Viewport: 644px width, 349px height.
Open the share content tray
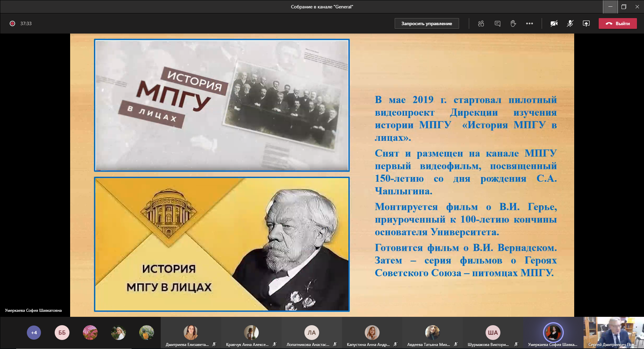pyautogui.click(x=586, y=23)
